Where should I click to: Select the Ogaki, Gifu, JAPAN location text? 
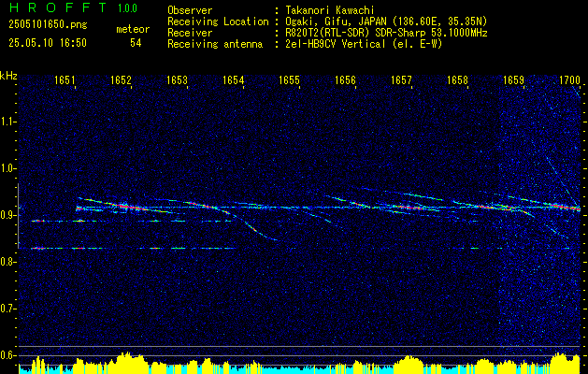point(386,22)
